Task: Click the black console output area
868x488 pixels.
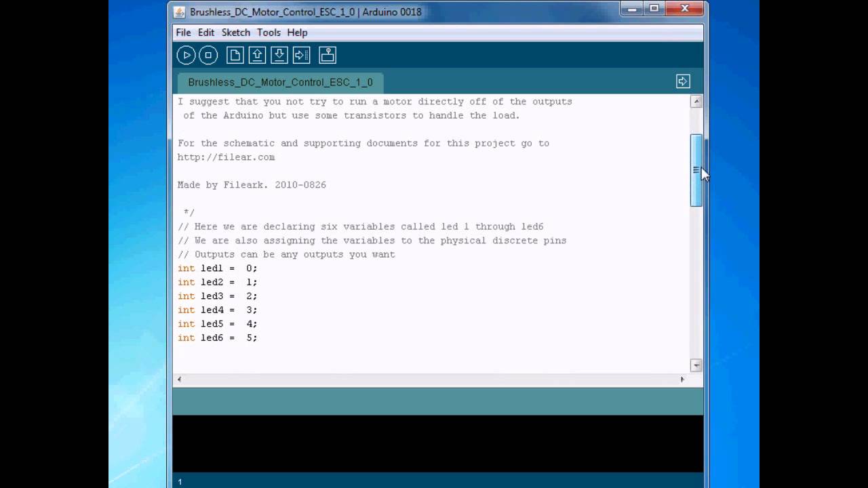Action: 438,444
